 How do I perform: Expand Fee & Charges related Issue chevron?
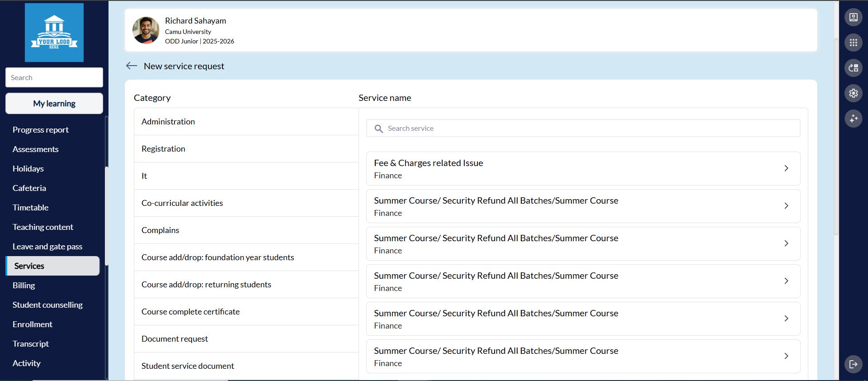[x=786, y=168]
